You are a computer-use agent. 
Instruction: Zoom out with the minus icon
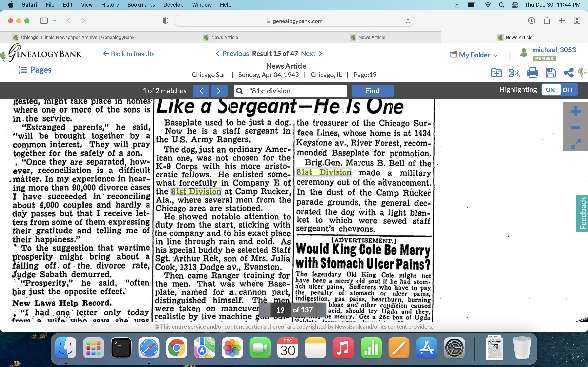pyautogui.click(x=575, y=128)
